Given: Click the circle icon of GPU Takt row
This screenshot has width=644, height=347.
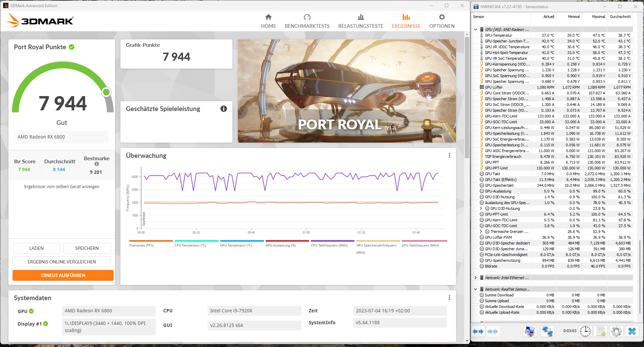Looking at the screenshot, I should point(482,174).
